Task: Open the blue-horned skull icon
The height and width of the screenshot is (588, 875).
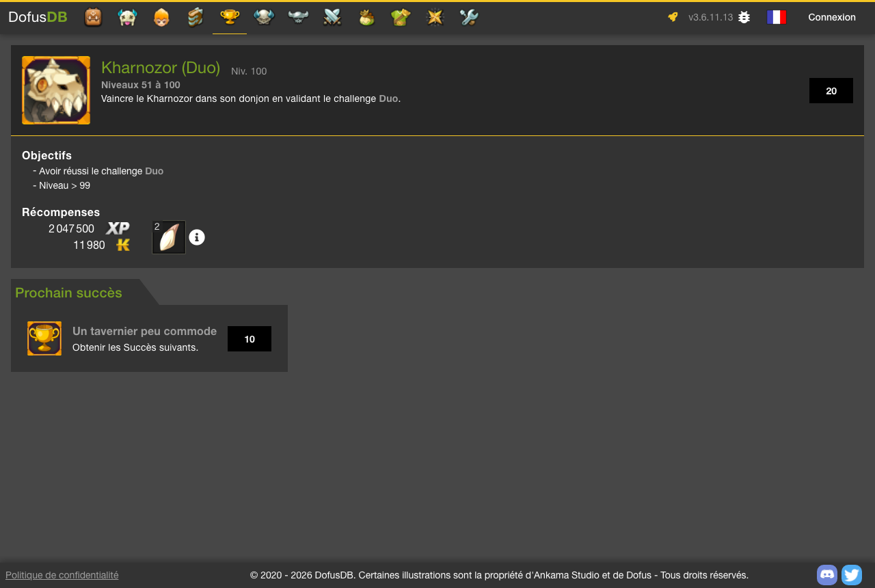Action: (264, 17)
